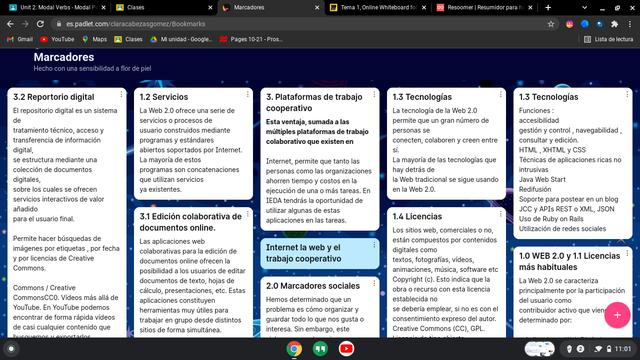Click subtitle Hecho con una sensibilidad a flor de piel
This screenshot has height=360, width=640.
92,69
